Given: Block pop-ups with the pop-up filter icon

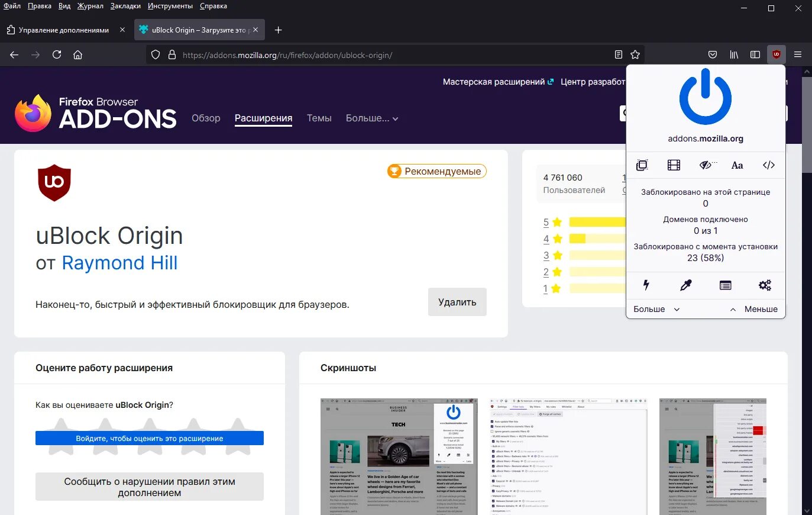Looking at the screenshot, I should [642, 165].
